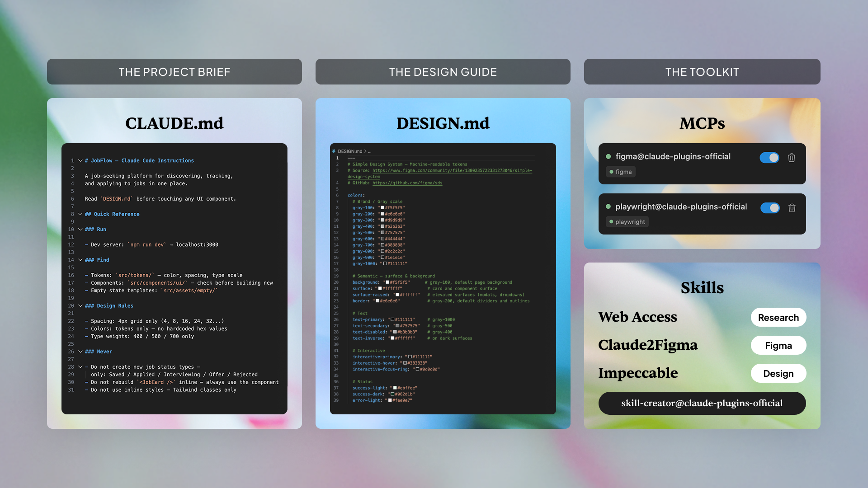Click the figma@claude-plugins-official plugin name

[673, 157]
